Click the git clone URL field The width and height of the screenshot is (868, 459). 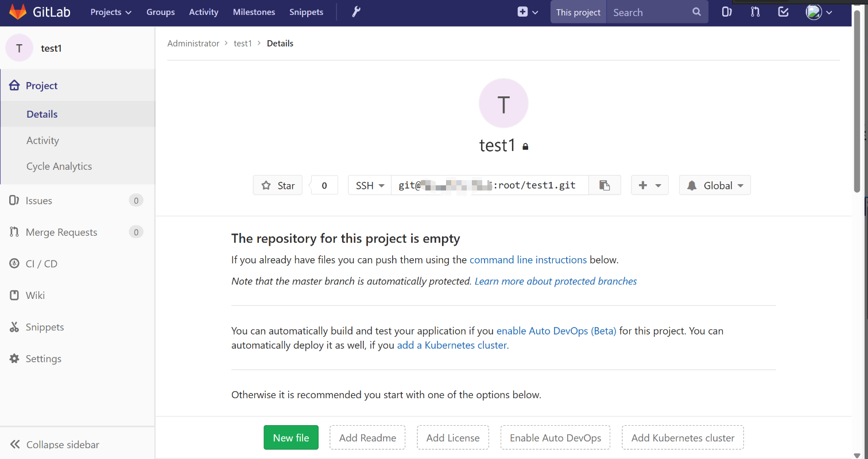click(490, 185)
